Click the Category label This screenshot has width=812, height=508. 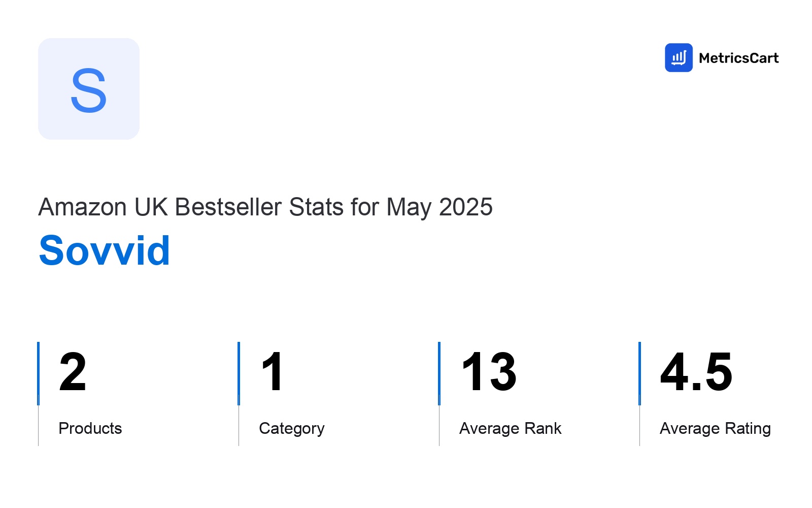[292, 429]
